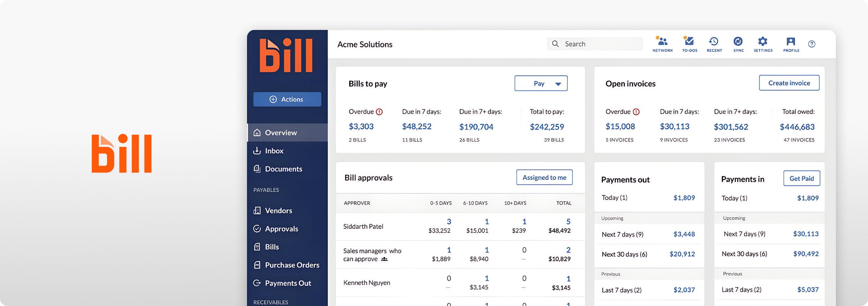868x306 pixels.
Task: Open Payments out Next 7 days $3,448
Action: point(684,234)
